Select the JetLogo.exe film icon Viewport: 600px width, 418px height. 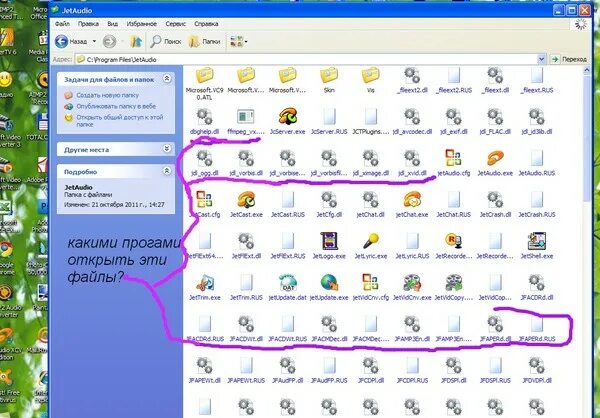click(x=329, y=241)
